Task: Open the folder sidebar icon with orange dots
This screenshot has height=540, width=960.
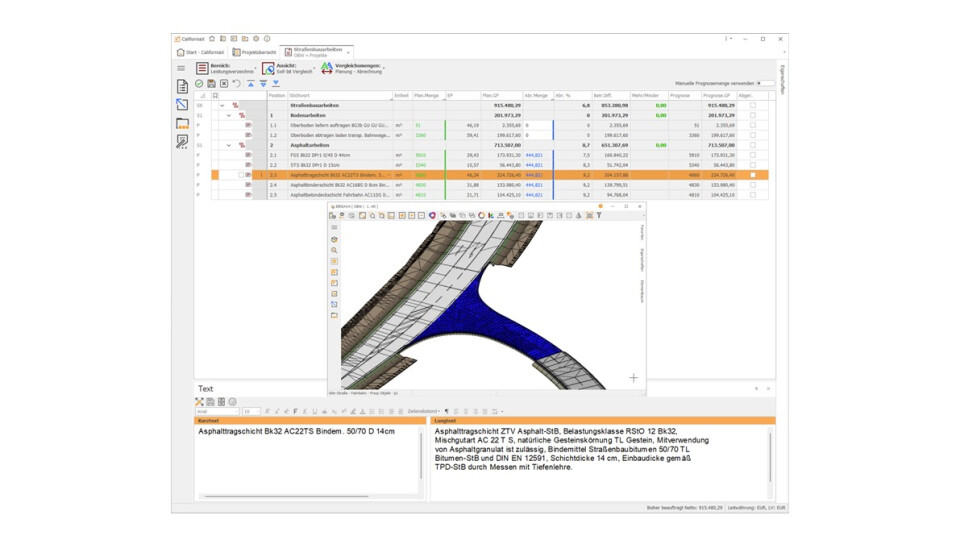Action: [182, 123]
